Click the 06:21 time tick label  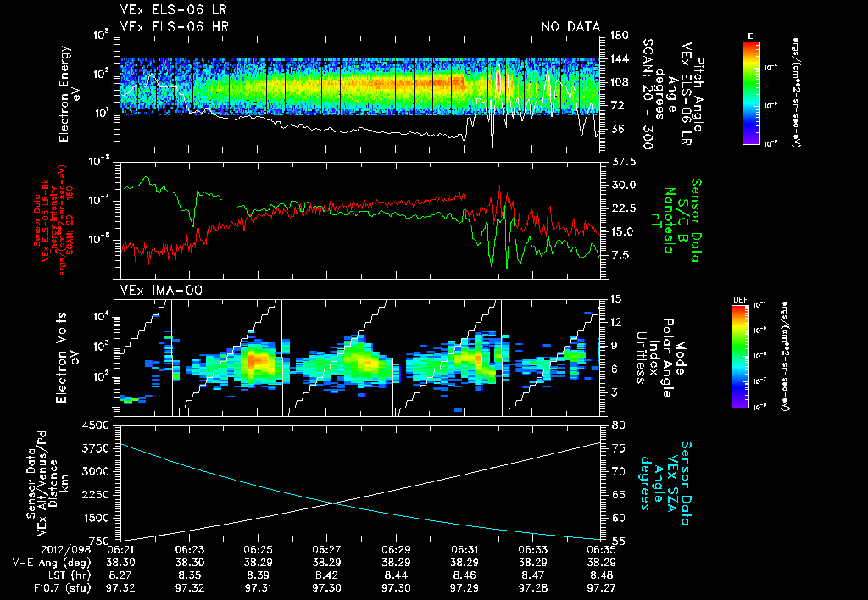(120, 551)
